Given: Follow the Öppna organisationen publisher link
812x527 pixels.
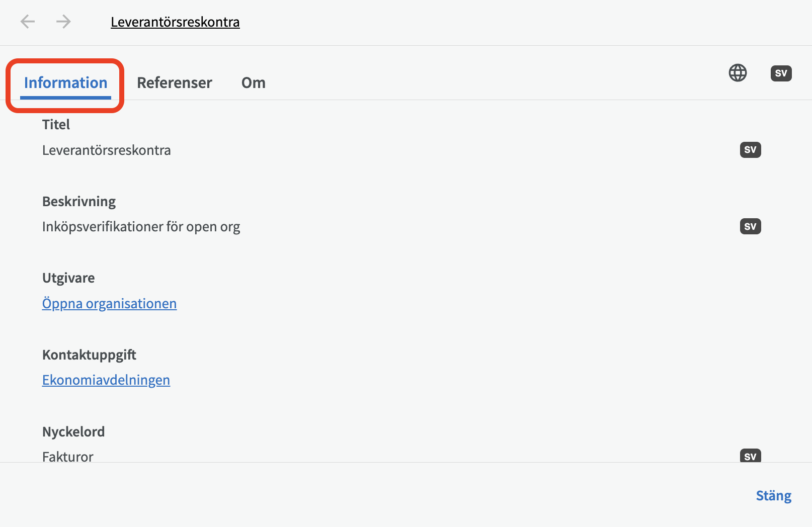Looking at the screenshot, I should (109, 304).
